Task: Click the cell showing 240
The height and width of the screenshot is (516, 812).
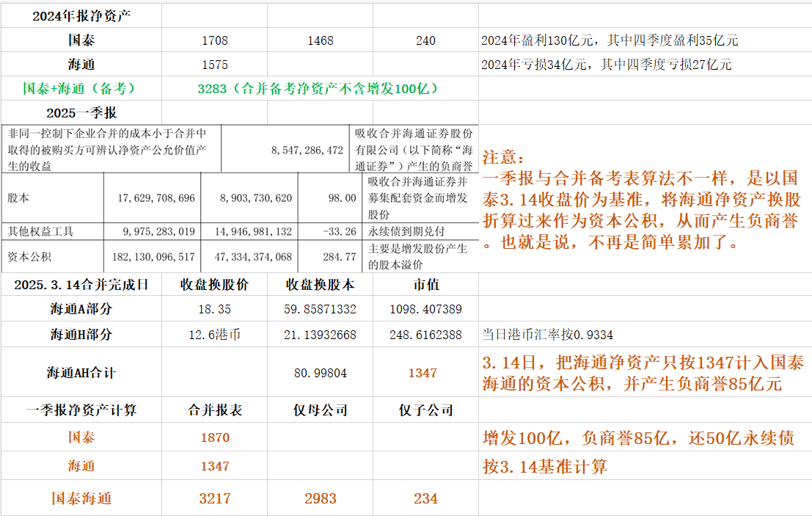Action: point(425,40)
